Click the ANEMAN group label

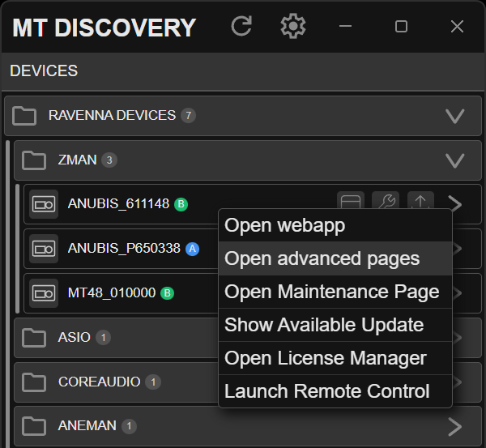coord(87,425)
